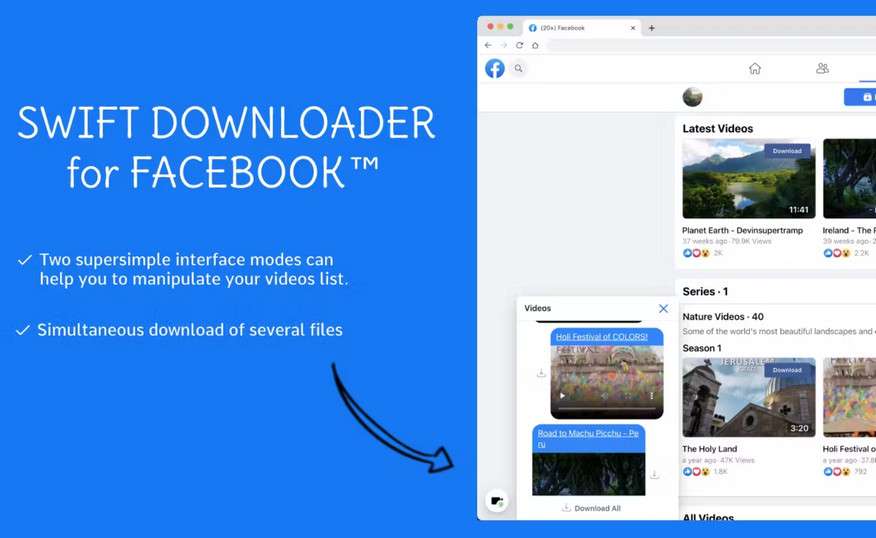Click the Latest Videos heading
Screen dimensions: 876x538
[718, 128]
